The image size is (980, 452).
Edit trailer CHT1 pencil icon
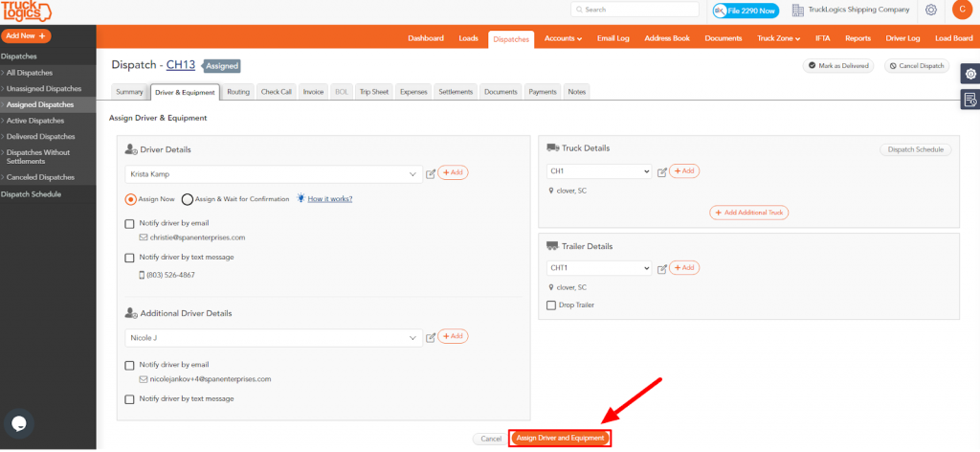[x=662, y=269]
